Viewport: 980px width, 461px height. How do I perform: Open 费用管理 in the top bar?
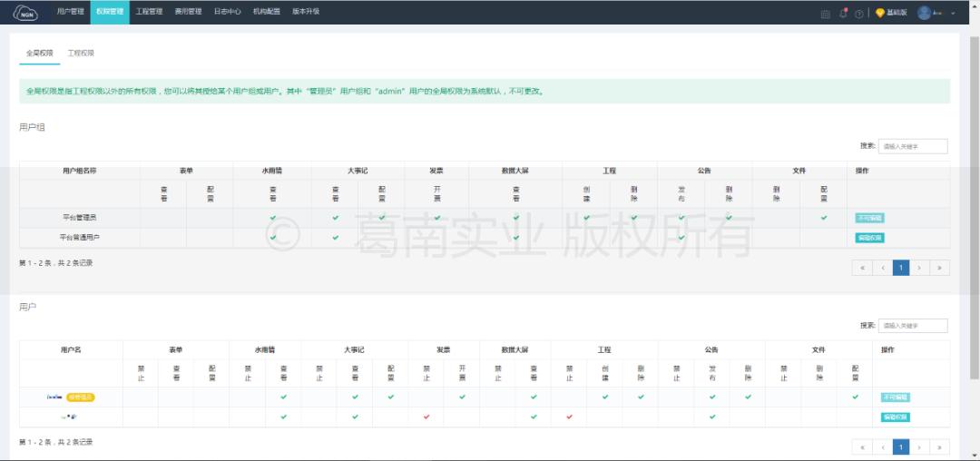click(188, 12)
